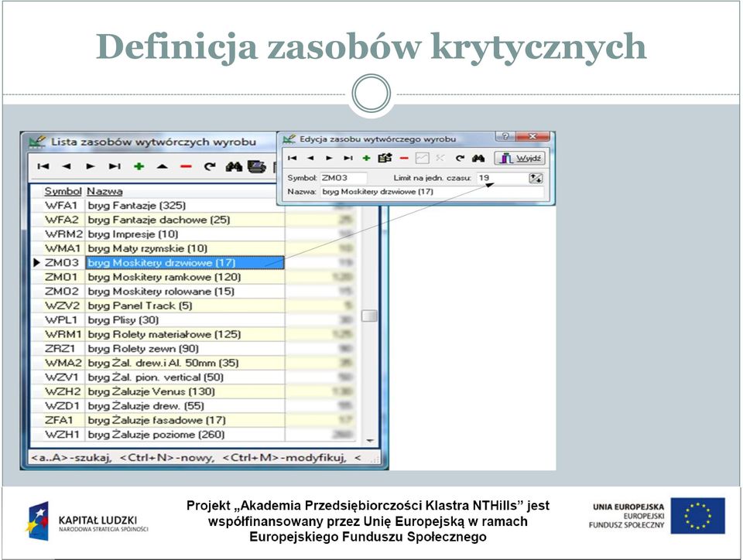Viewport: 743px width, 560px height.
Task: Select row bryg Moskitery ramkowe (120)
Action: tap(193, 277)
